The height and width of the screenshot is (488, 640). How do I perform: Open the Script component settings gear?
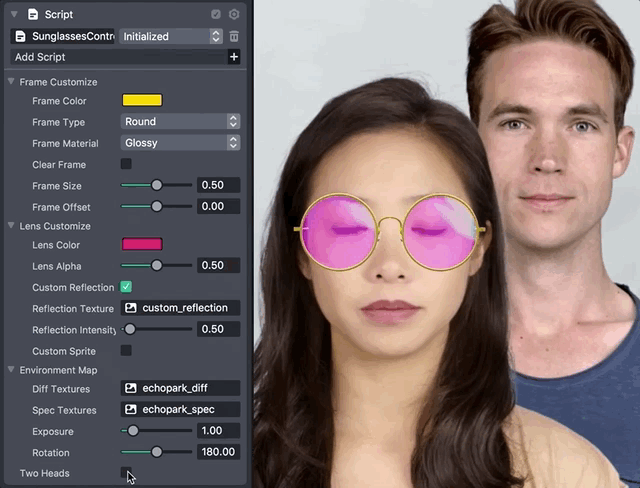point(234,15)
